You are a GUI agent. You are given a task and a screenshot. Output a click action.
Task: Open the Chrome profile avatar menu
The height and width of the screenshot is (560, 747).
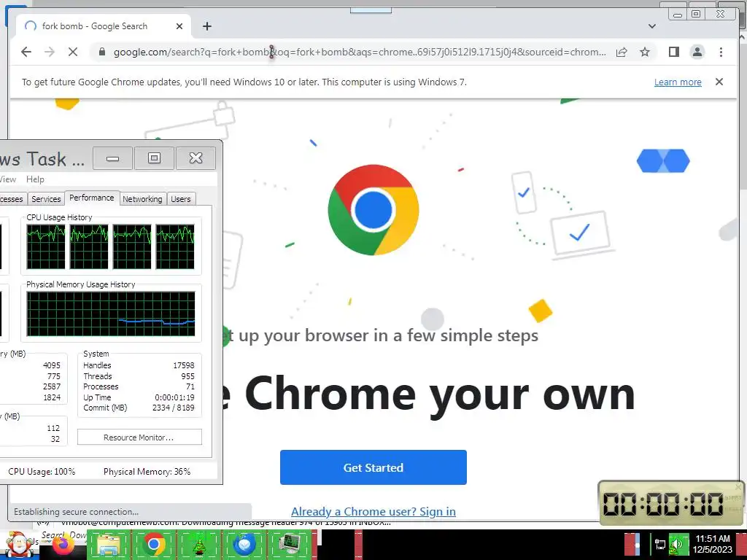(697, 52)
